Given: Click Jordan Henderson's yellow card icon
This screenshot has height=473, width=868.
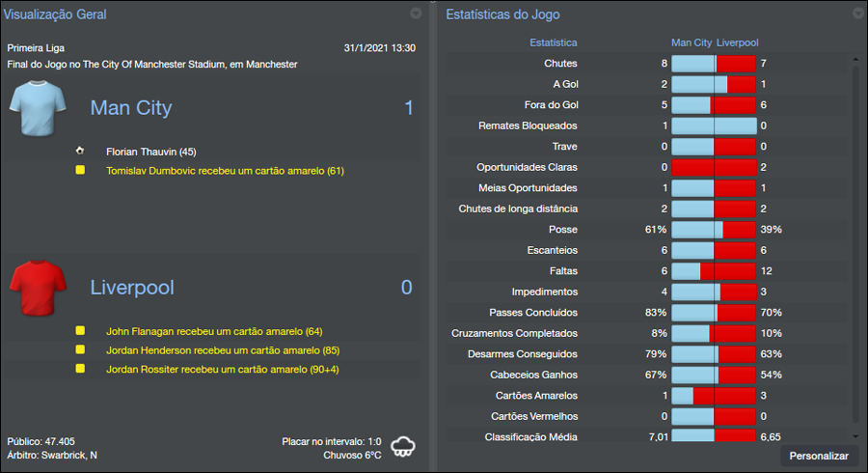Looking at the screenshot, I should pos(80,350).
